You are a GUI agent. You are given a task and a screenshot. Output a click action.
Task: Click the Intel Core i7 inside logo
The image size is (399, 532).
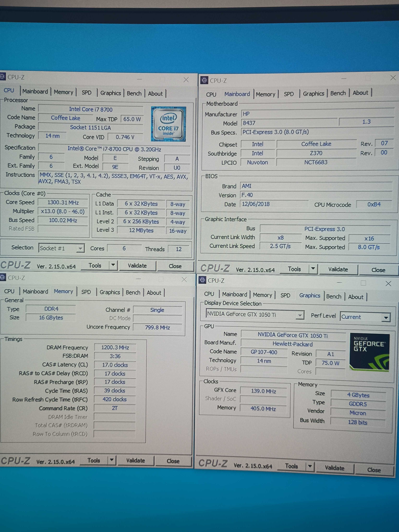click(x=168, y=124)
